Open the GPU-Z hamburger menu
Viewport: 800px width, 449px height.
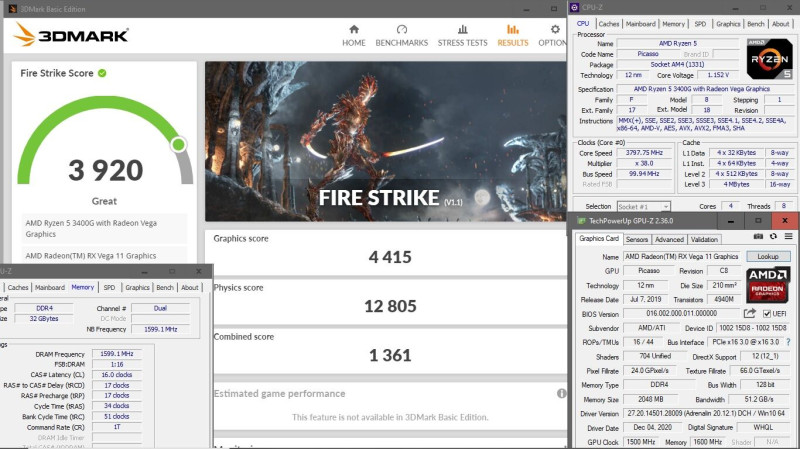click(x=788, y=236)
